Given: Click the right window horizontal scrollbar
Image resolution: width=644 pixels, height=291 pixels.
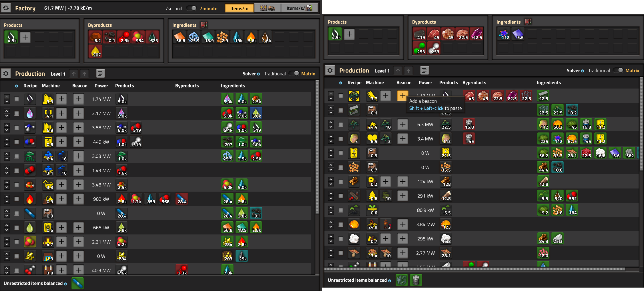Looking at the screenshot, I should click(x=474, y=269).
